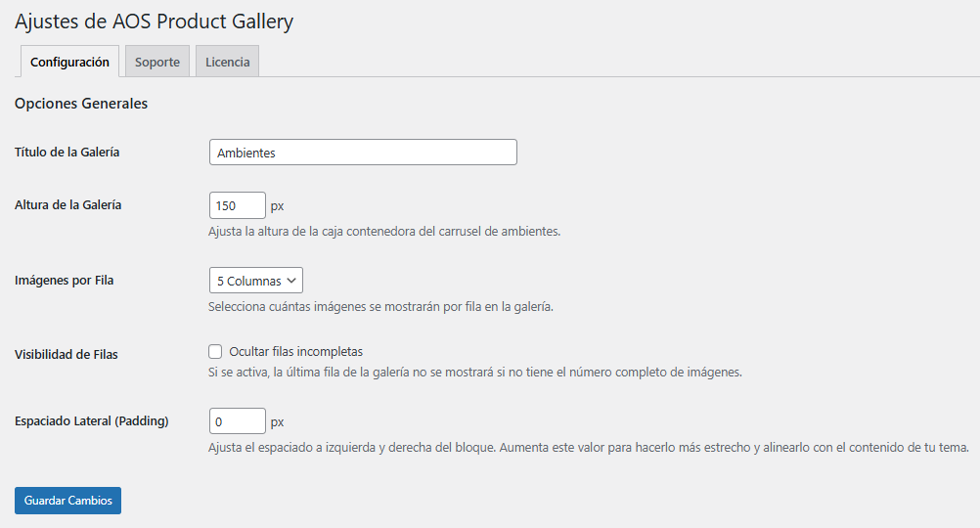Enable the Ocultar filas incompletas checkbox
980x528 pixels.
[215, 352]
